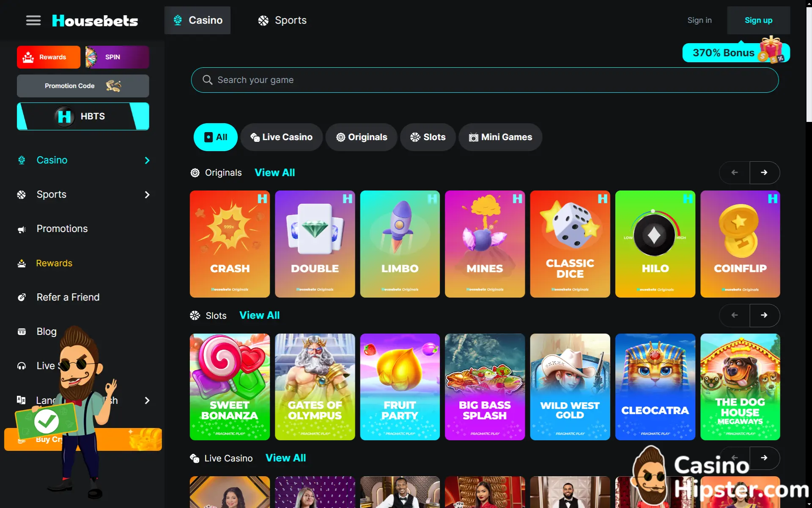Open the Crash game card

point(230,244)
